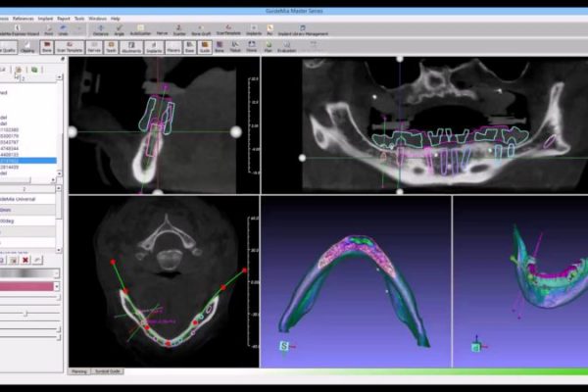This screenshot has width=588, height=392.
Task: Switch to the Surgical Guide tab
Action: [108, 372]
